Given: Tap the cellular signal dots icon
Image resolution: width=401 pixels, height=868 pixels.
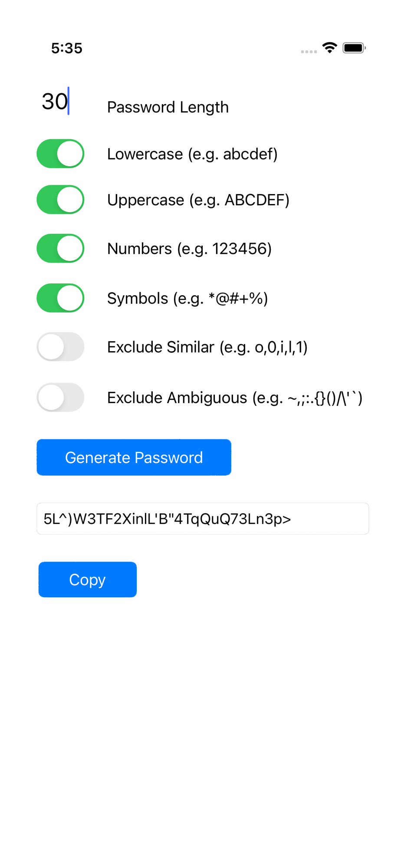Looking at the screenshot, I should pyautogui.click(x=309, y=52).
